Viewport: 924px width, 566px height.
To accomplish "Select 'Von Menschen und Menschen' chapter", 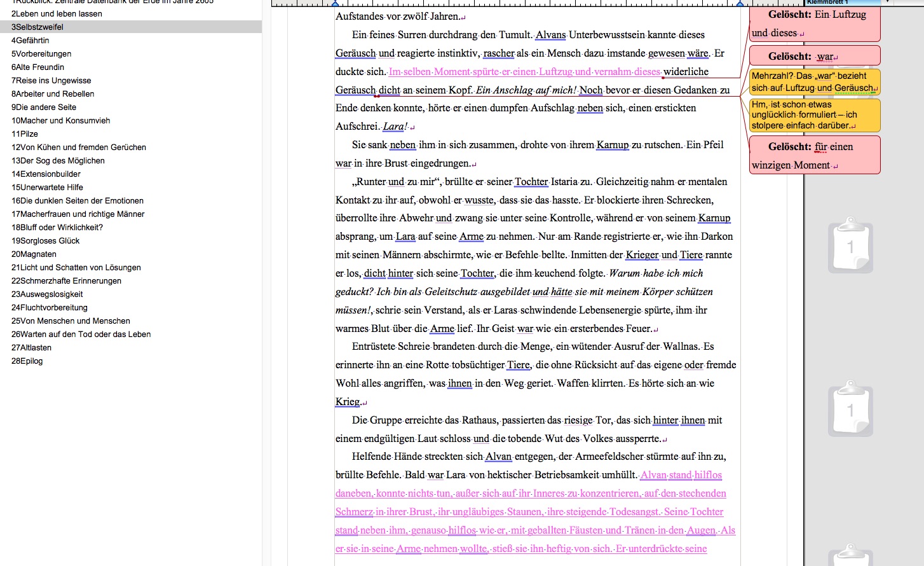I will tap(130, 321).
